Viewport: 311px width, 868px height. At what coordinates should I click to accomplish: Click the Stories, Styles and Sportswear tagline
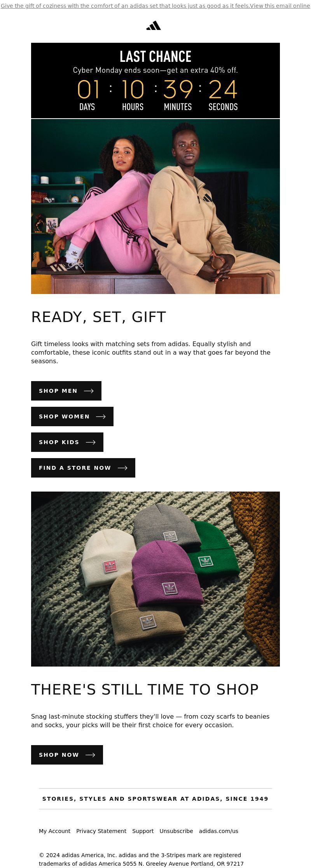(155, 799)
